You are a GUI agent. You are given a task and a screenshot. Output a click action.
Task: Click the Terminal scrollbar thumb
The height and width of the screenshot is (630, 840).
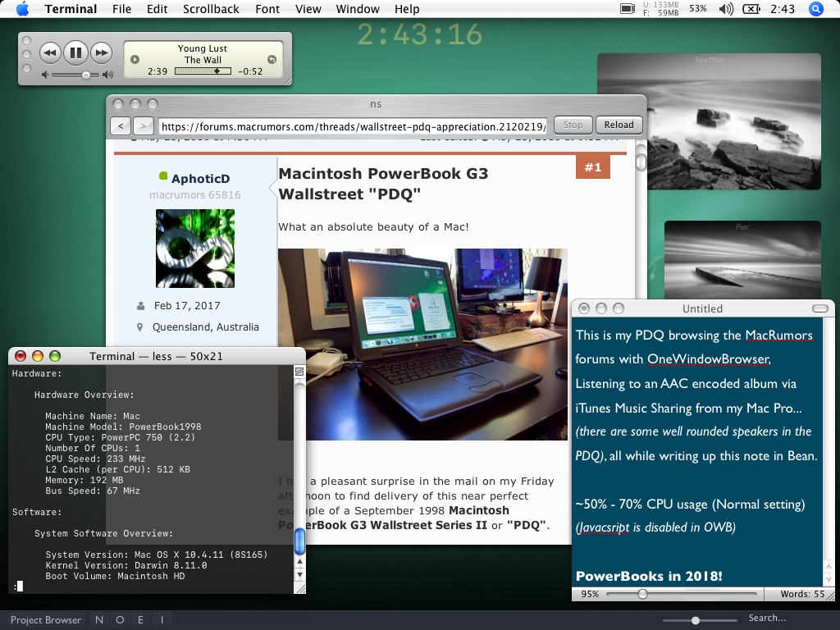click(x=299, y=541)
